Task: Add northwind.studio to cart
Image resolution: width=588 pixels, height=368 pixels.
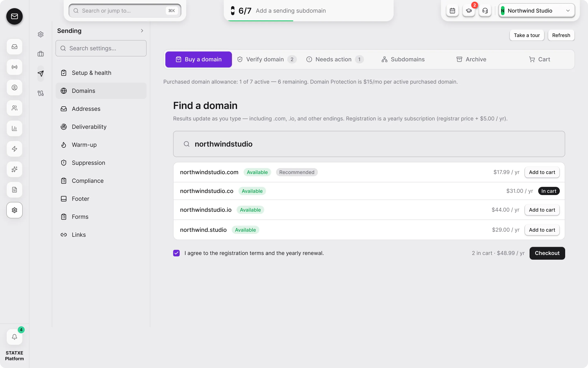Action: point(542,230)
